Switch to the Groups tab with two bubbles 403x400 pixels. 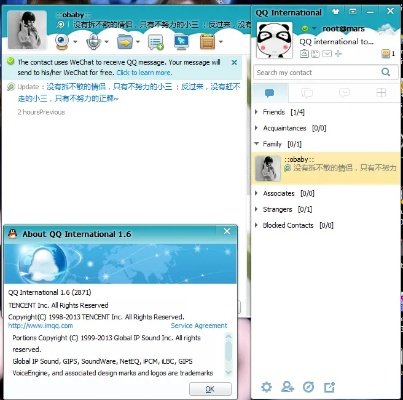[307, 93]
